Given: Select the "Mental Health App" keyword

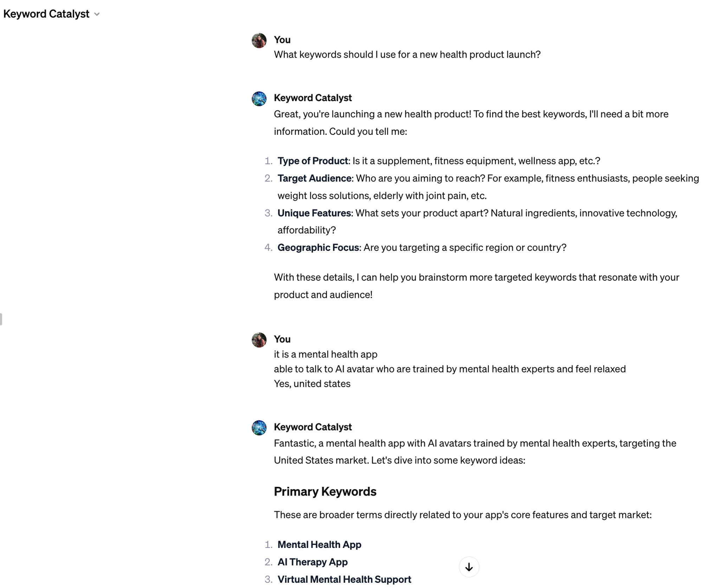Looking at the screenshot, I should [x=319, y=544].
